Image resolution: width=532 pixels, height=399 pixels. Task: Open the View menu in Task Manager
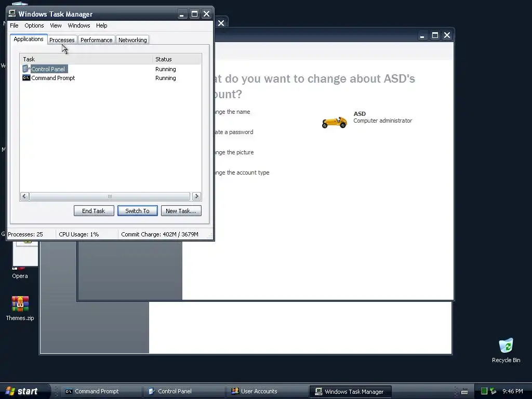pyautogui.click(x=56, y=25)
